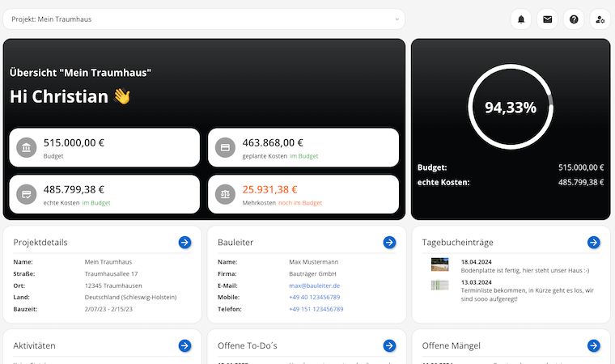Screen dimensions: 615x364
Task: Open the user account settings icon
Action: click(600, 19)
